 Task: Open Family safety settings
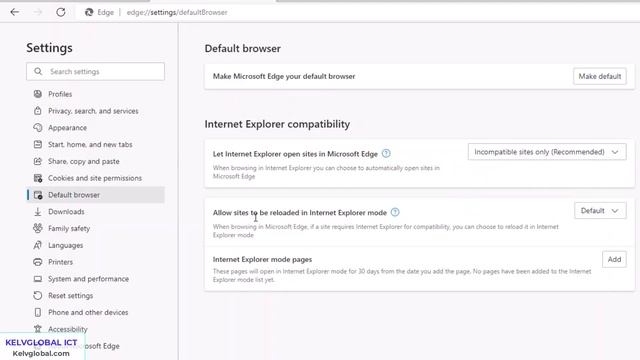[x=69, y=229]
